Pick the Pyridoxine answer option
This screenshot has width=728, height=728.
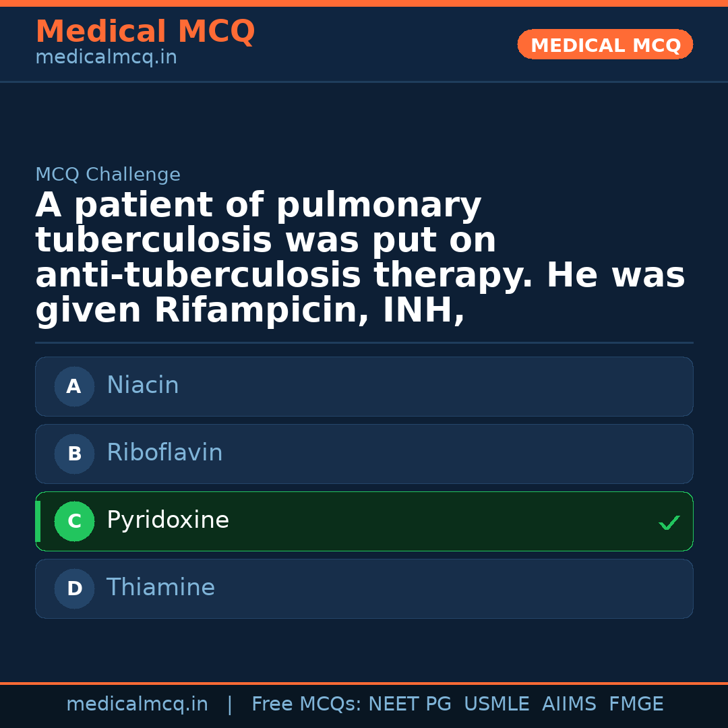coord(364,521)
